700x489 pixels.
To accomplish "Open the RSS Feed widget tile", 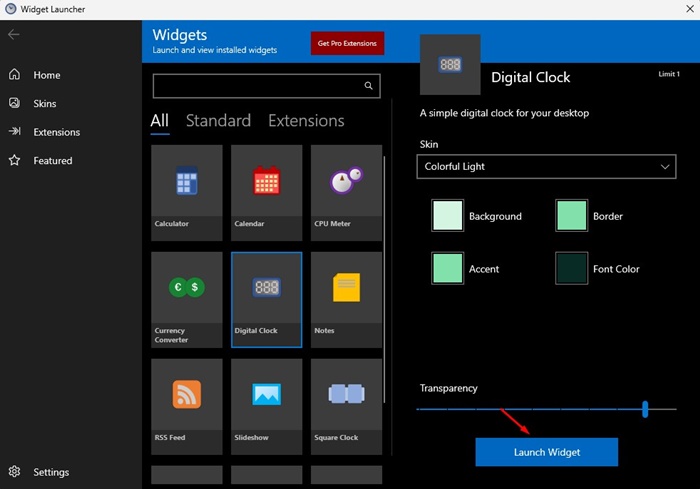I will coord(187,407).
